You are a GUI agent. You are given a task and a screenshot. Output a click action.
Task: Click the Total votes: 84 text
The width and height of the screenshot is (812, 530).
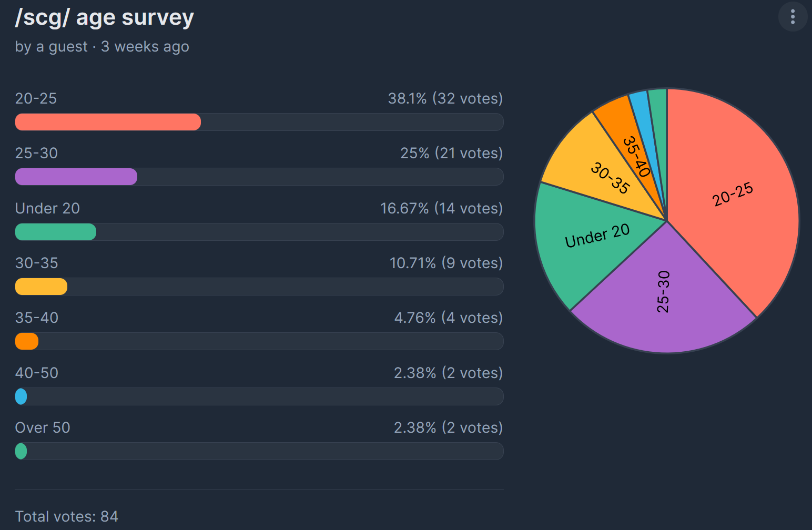(67, 516)
